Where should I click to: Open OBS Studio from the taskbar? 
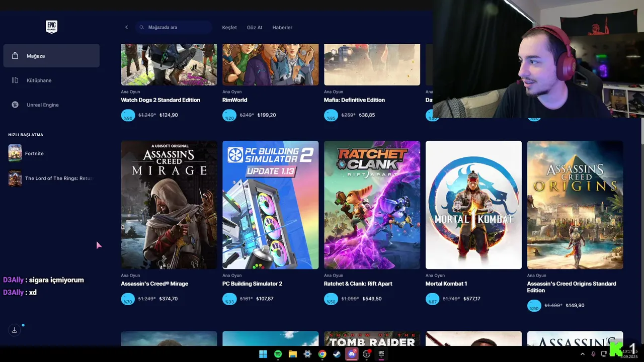pos(367,354)
